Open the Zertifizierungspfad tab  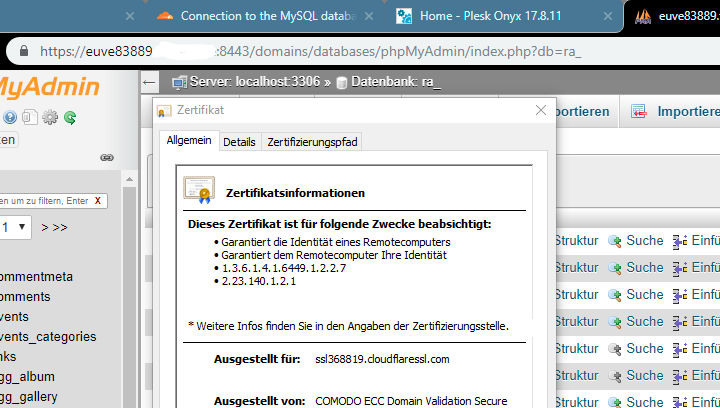(x=312, y=142)
